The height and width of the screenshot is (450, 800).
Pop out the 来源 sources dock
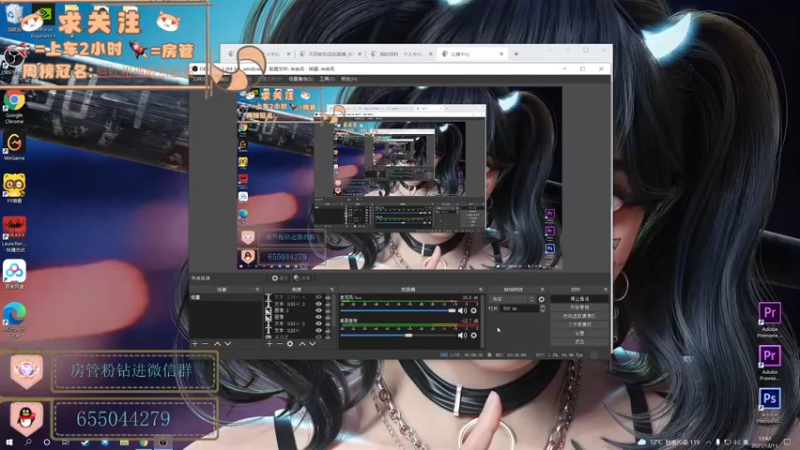click(332, 289)
